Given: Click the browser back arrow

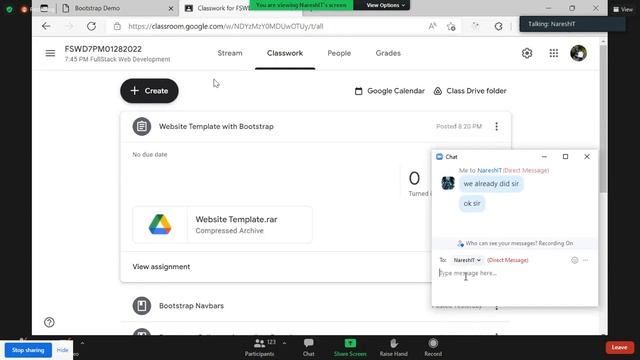Looking at the screenshot, I should pyautogui.click(x=46, y=26).
